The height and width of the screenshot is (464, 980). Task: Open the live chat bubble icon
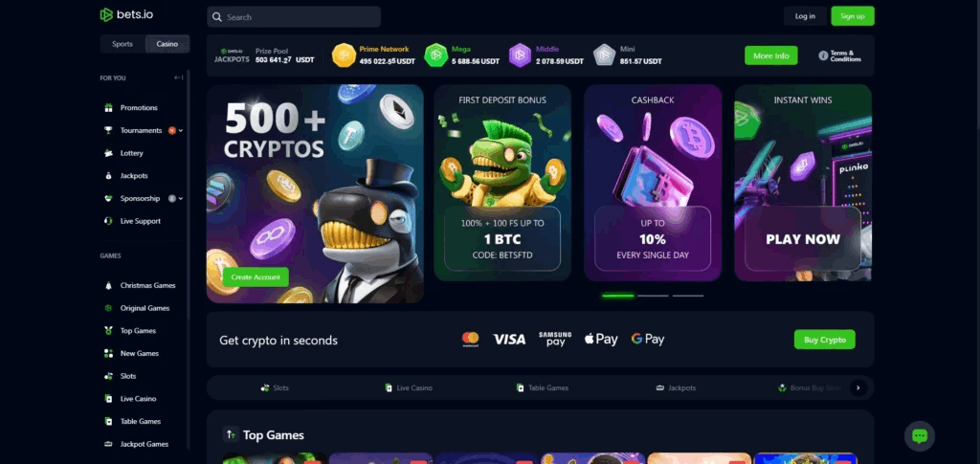(920, 436)
